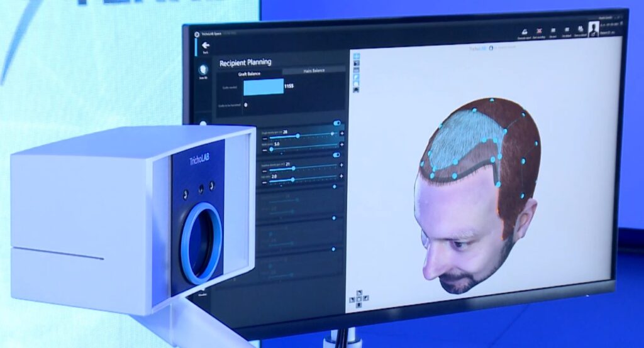Increase first density slider with plus button
644x348 pixels.
click(x=341, y=134)
